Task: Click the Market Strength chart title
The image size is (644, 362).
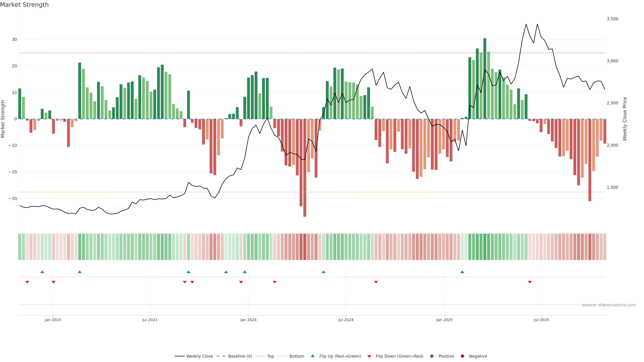Action: [x=24, y=5]
